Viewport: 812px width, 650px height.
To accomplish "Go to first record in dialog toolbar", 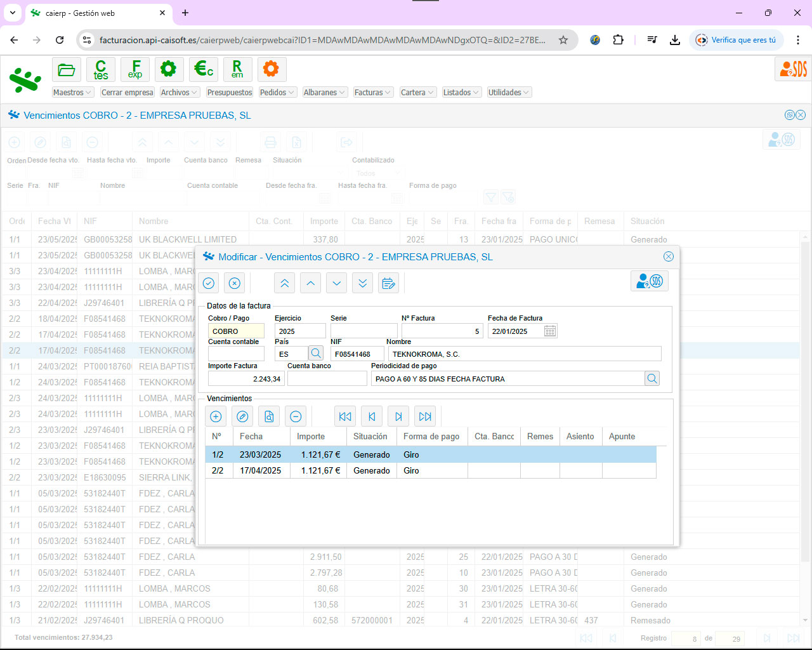I will click(285, 283).
